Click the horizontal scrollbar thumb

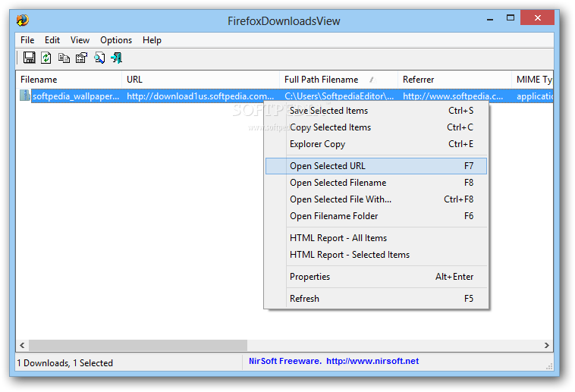(x=138, y=345)
